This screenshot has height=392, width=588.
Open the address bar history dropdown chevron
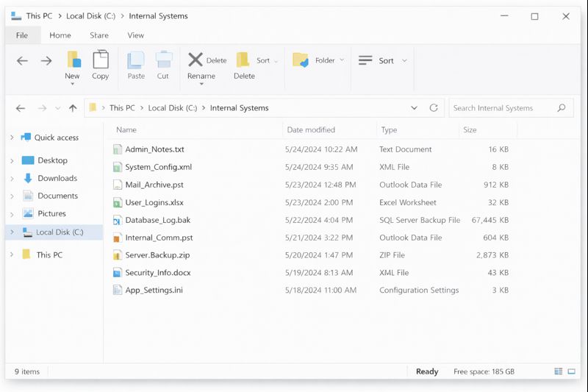point(415,108)
